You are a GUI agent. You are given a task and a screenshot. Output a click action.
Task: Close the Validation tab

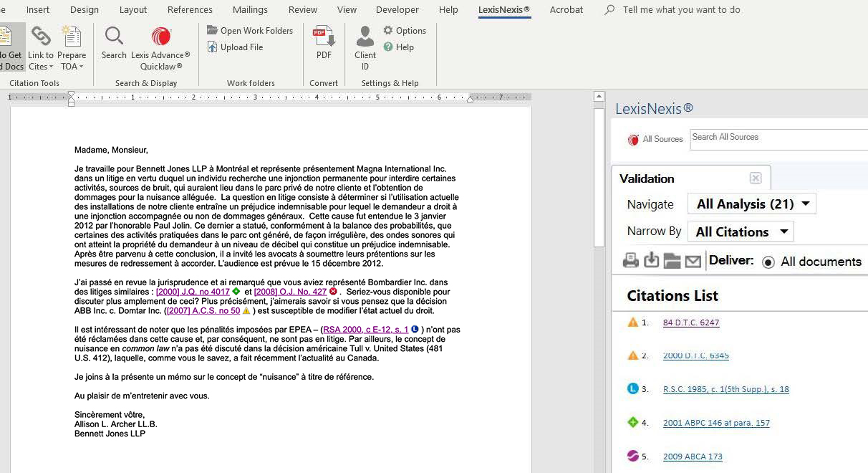point(756,178)
